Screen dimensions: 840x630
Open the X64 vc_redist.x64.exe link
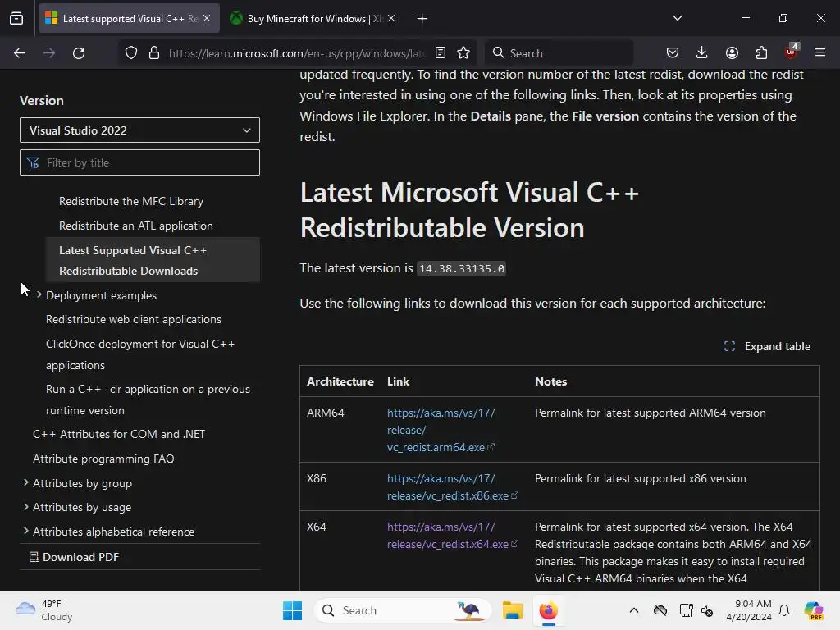452,535
